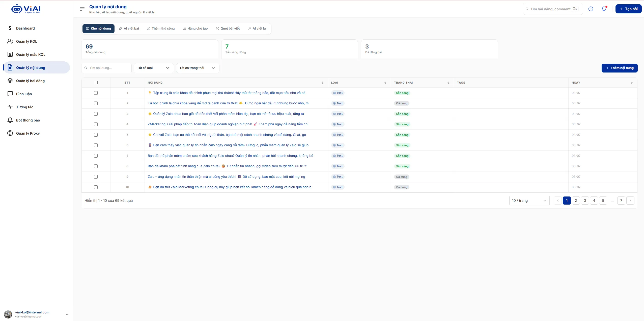Click the Quản lý Proxy globe icon
644x321 pixels.
coord(10,133)
